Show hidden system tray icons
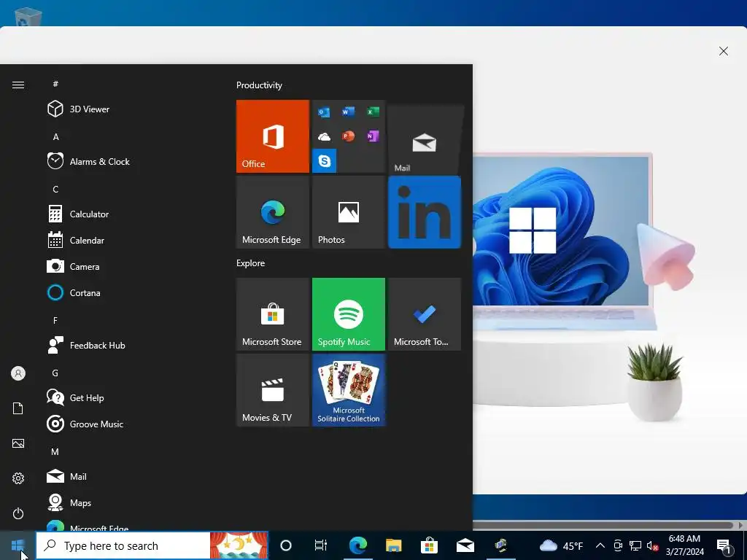Screen dimensions: 747x560 [x=600, y=545]
